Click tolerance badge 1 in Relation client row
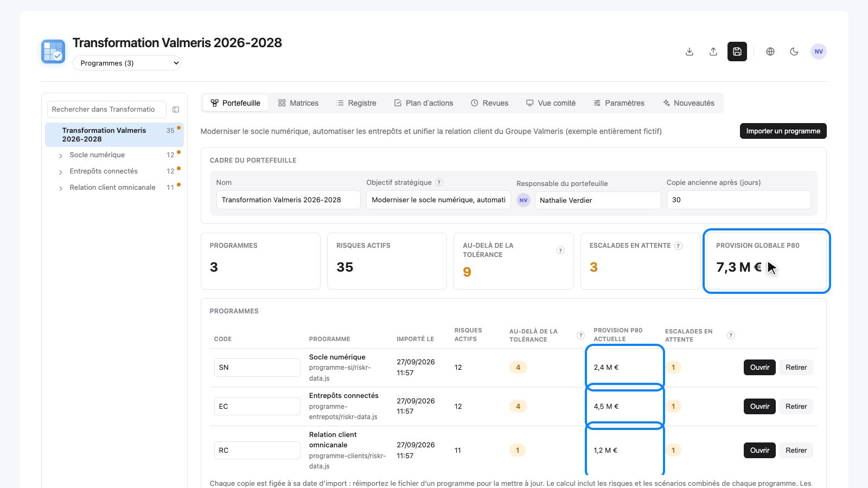 518,450
